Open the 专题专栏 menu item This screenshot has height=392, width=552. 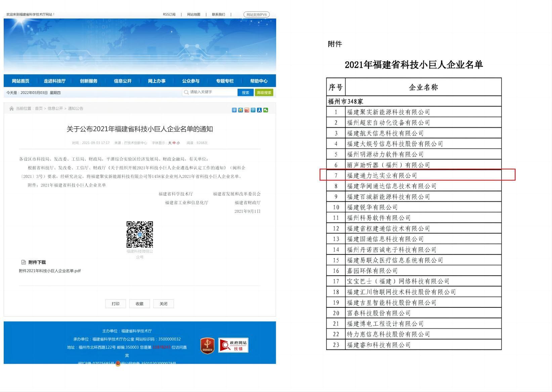click(x=225, y=81)
